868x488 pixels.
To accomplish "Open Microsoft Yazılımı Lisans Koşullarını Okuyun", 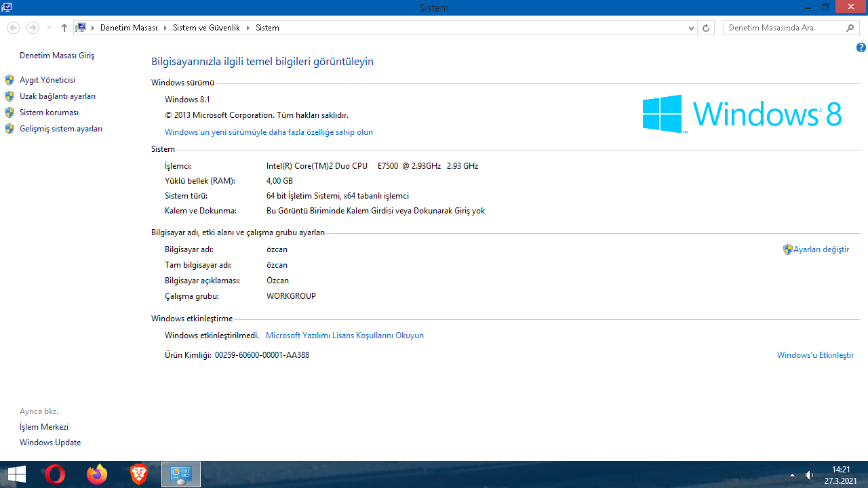I will coord(344,335).
